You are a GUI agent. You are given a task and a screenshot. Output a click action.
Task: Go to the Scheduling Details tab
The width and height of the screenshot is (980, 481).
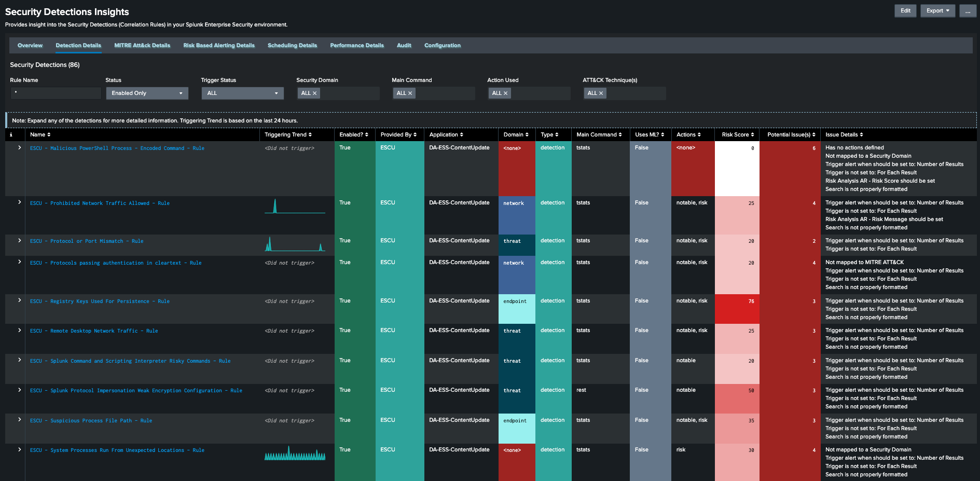pyautogui.click(x=292, y=46)
